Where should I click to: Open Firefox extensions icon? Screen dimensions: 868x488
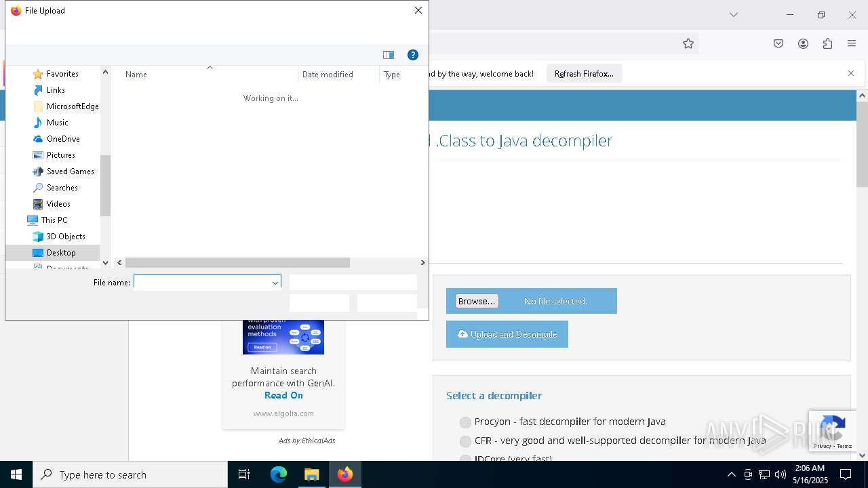pyautogui.click(x=827, y=43)
